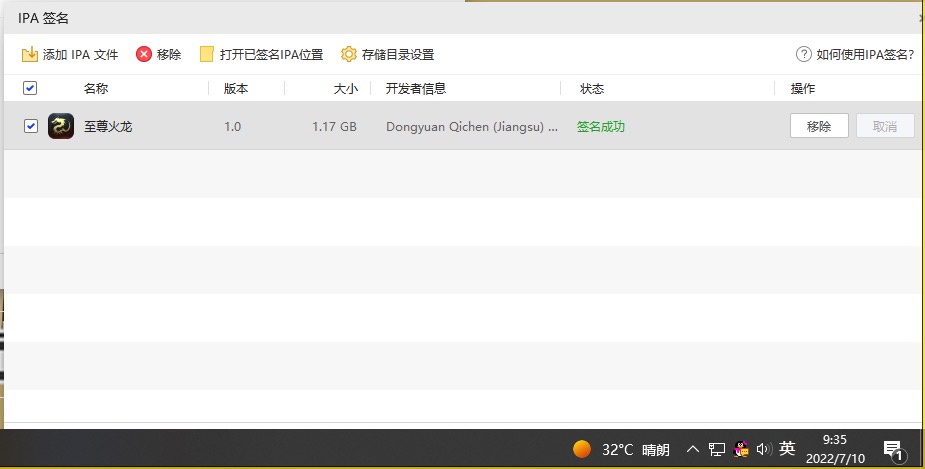This screenshot has height=469, width=925.
Task: Open the 32°C weather widget
Action: (620, 449)
